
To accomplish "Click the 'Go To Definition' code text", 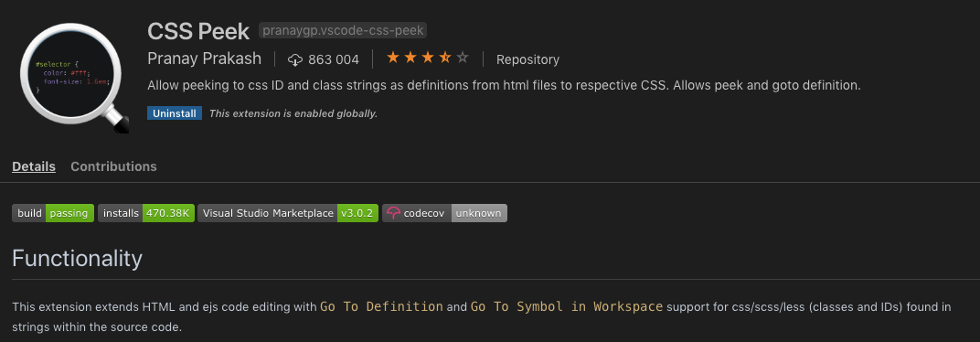I will pyautogui.click(x=381, y=306).
